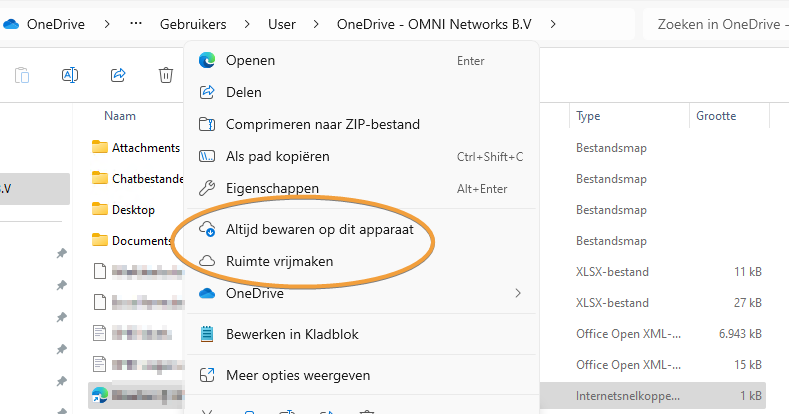The width and height of the screenshot is (789, 414).
Task: Click the Share icon in the toolbar
Action: [118, 75]
